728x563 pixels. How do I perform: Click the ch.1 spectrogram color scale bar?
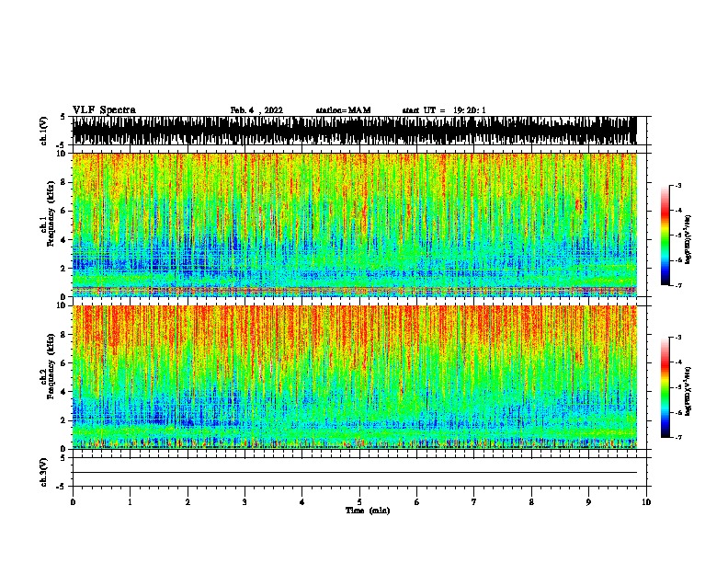coord(665,236)
